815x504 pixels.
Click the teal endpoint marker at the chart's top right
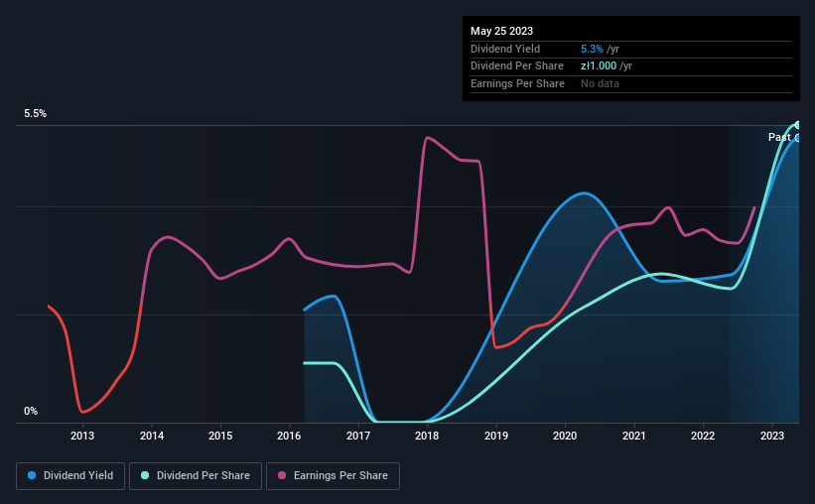(797, 125)
